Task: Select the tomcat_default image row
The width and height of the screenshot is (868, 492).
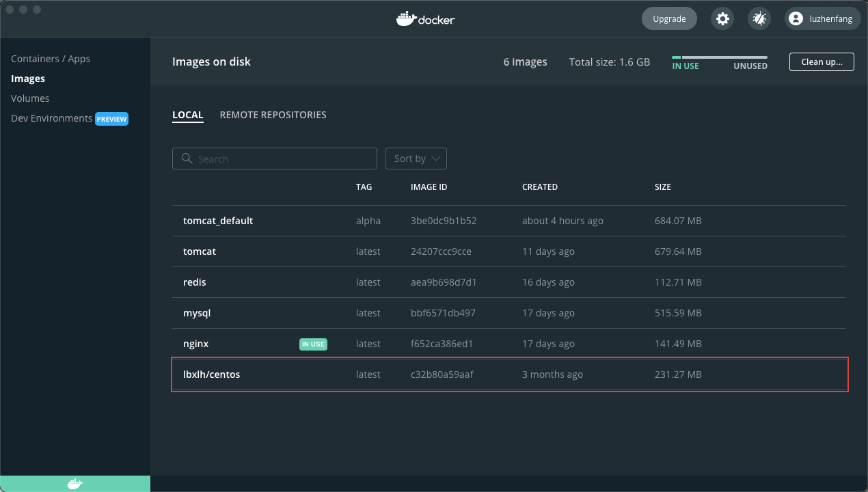Action: click(509, 221)
